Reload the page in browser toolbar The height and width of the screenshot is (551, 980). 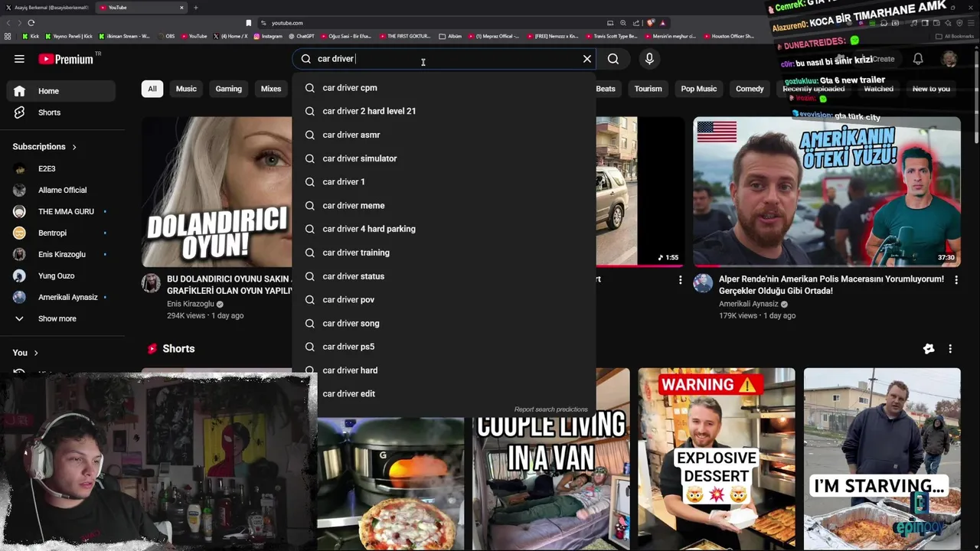(31, 23)
